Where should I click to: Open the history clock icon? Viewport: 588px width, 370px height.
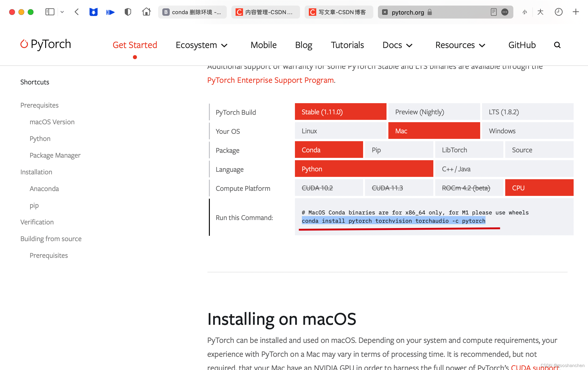[559, 12]
